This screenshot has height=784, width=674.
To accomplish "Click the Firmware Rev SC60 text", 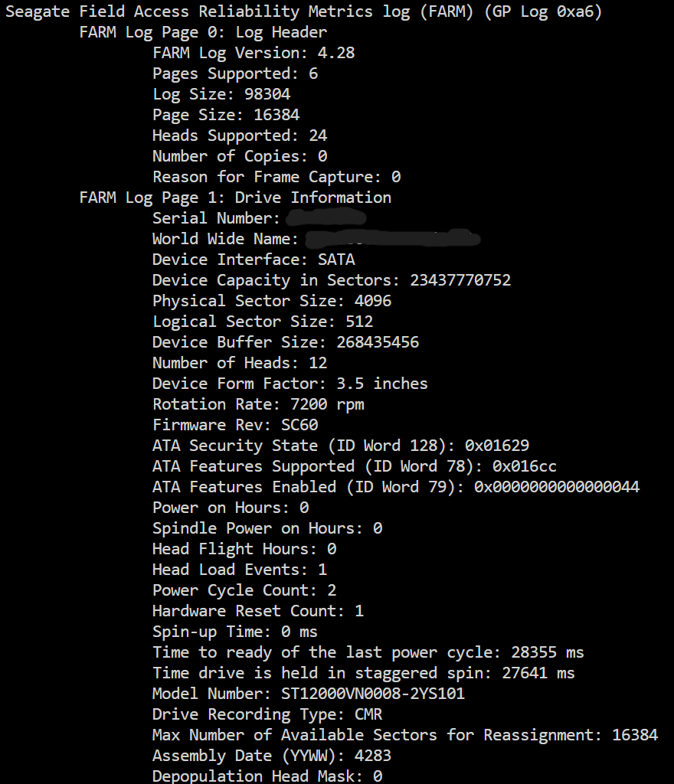I will [x=235, y=425].
